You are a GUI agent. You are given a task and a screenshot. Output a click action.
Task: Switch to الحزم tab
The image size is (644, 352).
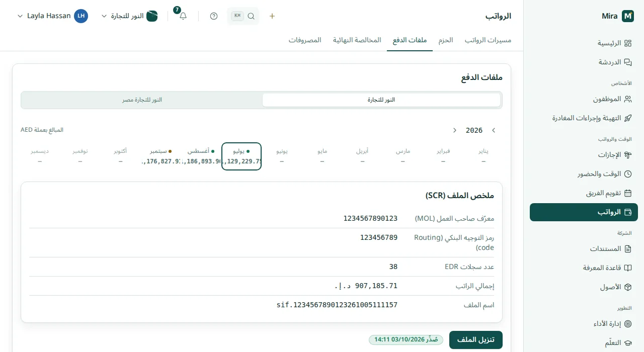tap(445, 40)
